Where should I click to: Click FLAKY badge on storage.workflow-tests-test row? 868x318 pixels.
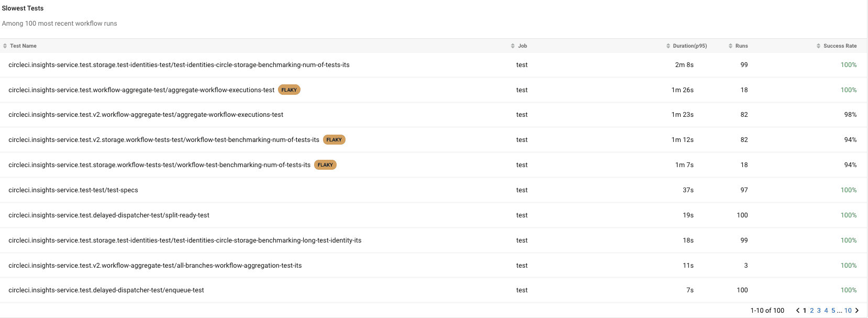pos(325,165)
